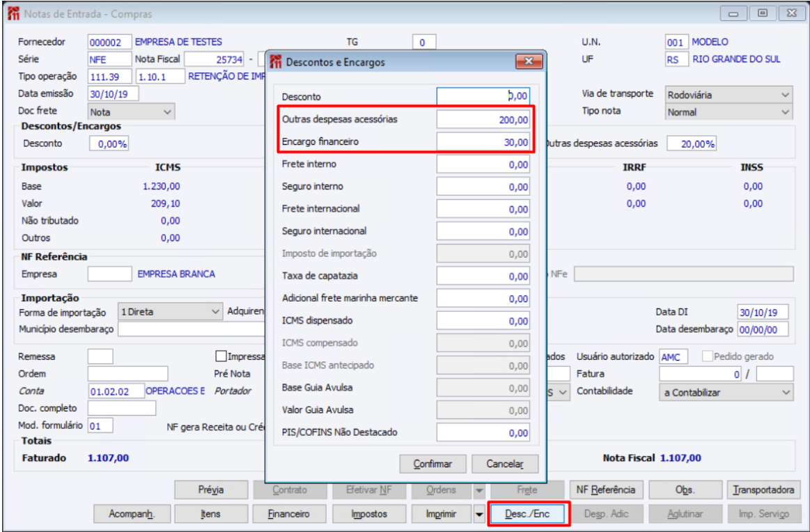
Task: Click the Transportadora button
Action: (x=763, y=490)
